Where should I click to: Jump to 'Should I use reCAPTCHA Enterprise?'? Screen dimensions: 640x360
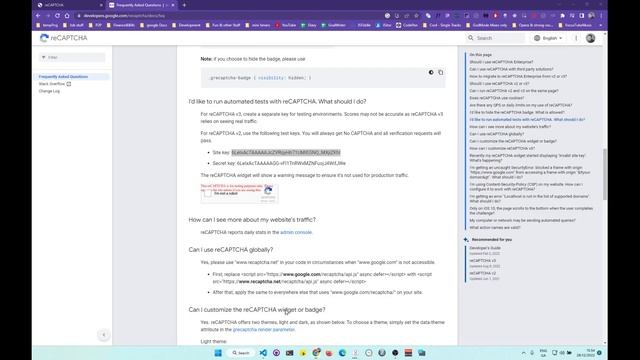pyautogui.click(x=501, y=62)
